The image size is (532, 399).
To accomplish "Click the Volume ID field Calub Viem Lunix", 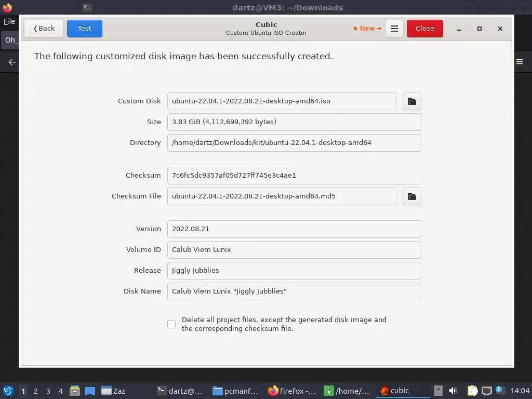I will pos(294,250).
